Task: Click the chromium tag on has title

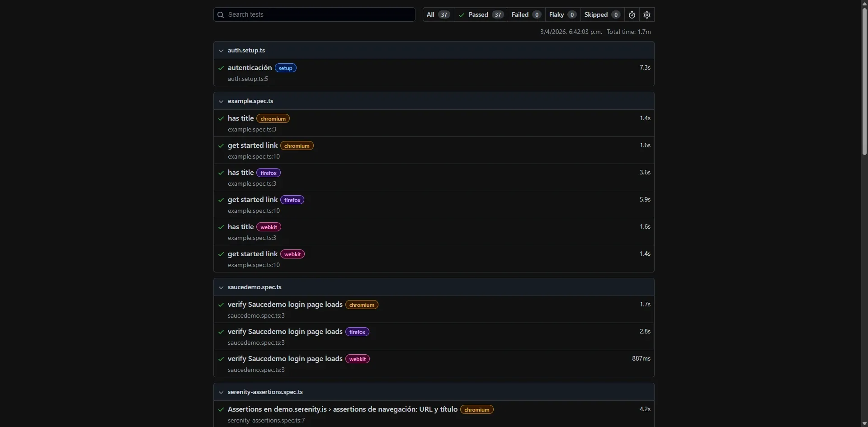Action: 273,119
